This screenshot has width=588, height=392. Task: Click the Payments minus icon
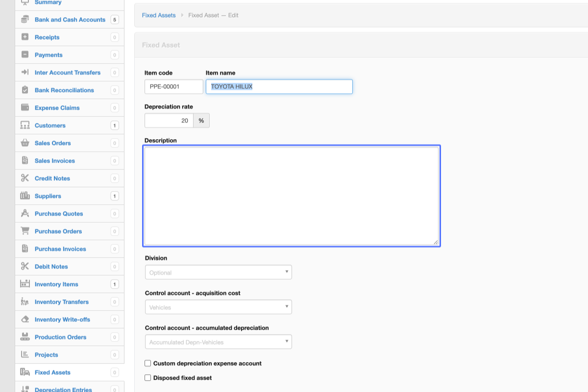[x=25, y=55]
